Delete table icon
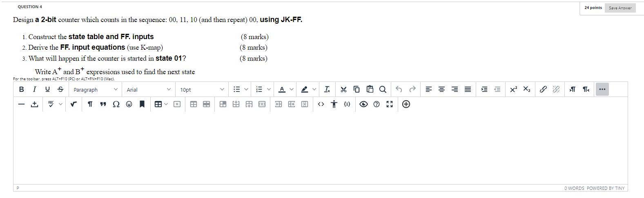This screenshot has height=198, width=644. pyautogui.click(x=177, y=104)
